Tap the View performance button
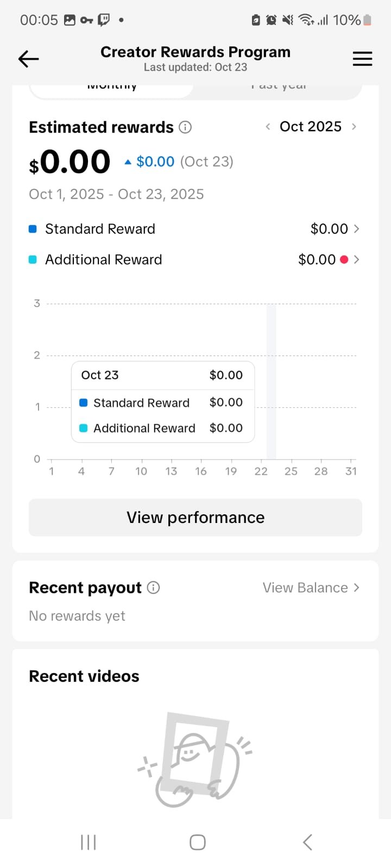 [x=195, y=518]
